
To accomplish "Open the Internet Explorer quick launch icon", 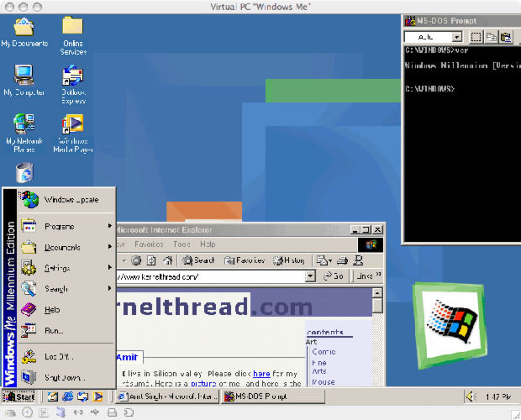I will pyautogui.click(x=68, y=397).
